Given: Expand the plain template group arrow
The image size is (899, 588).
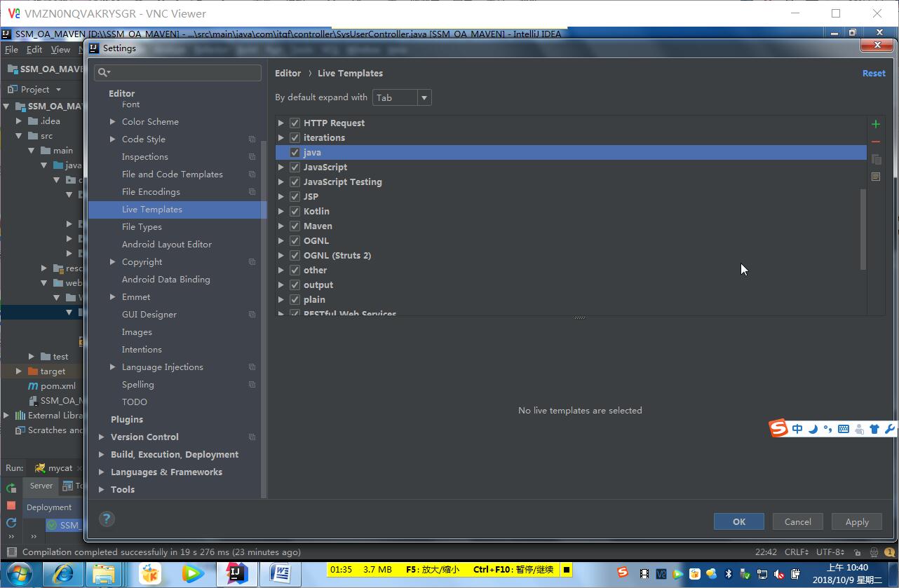Looking at the screenshot, I should (281, 299).
